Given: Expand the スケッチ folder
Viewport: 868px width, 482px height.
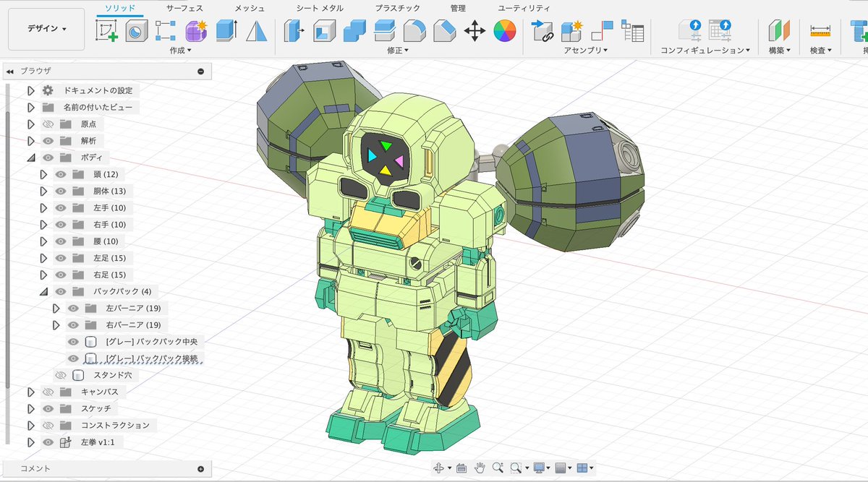Looking at the screenshot, I should 30,408.
